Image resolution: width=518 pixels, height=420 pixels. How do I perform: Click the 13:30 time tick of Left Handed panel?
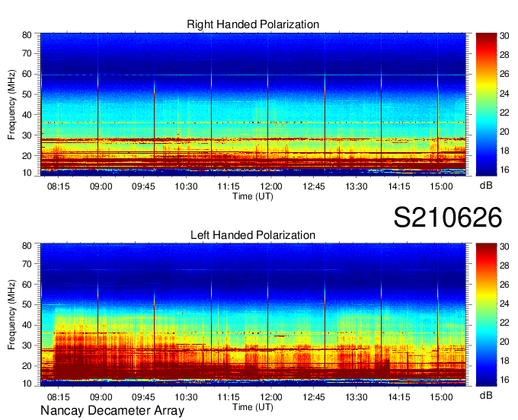click(x=357, y=397)
